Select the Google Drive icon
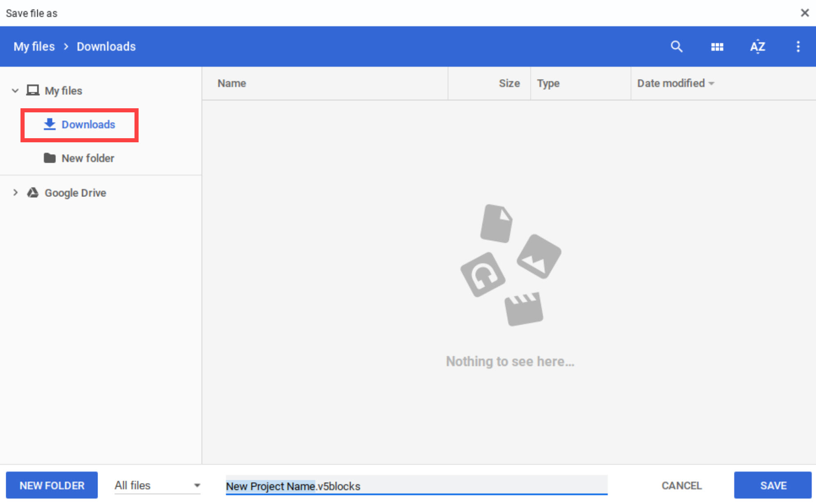Viewport: 816px width, 504px height. click(33, 192)
